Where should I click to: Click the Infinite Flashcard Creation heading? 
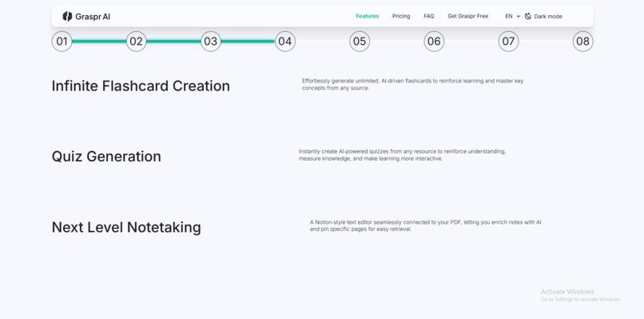click(x=141, y=86)
